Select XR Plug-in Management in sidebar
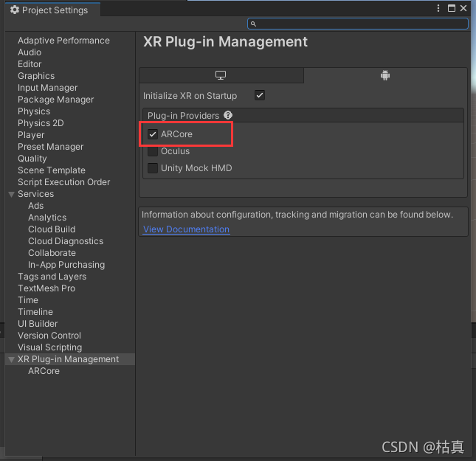 [69, 359]
